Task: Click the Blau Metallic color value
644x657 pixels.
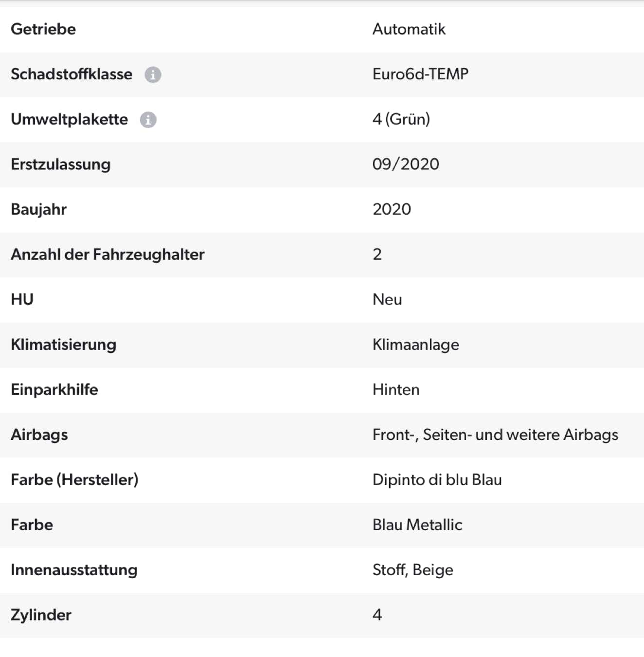Action: (417, 525)
